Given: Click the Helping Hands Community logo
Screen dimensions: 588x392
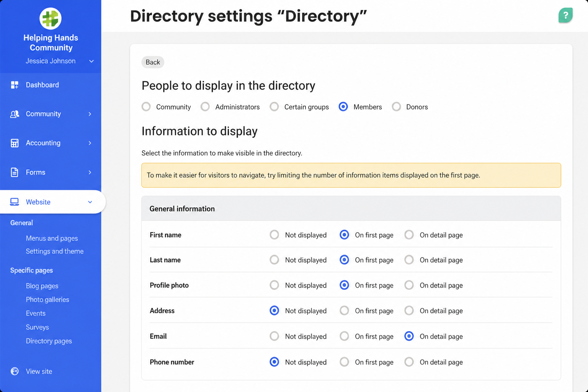Looking at the screenshot, I should pyautogui.click(x=51, y=18).
